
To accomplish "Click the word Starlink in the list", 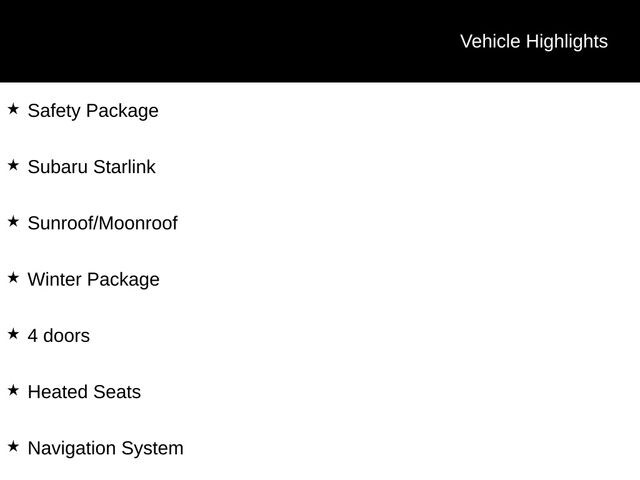I will point(124,167).
